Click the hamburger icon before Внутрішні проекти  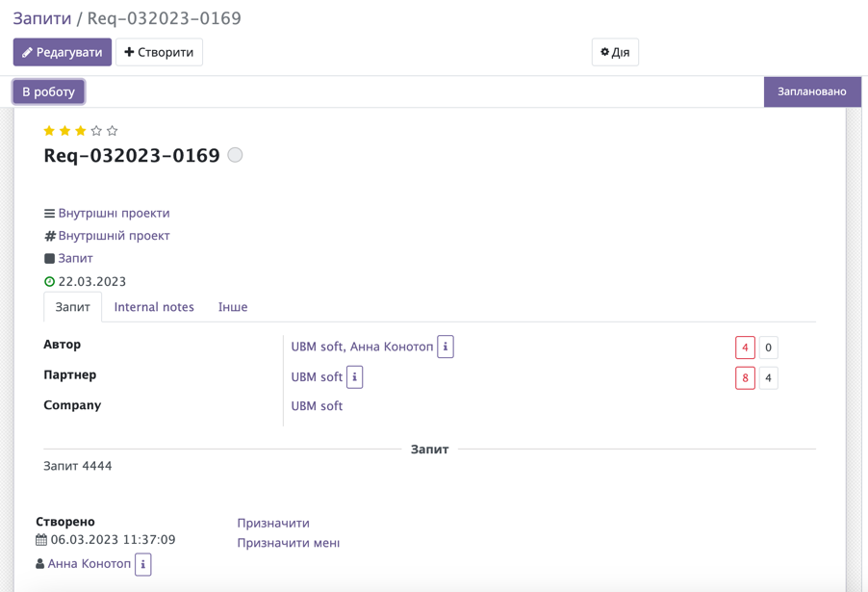click(48, 212)
